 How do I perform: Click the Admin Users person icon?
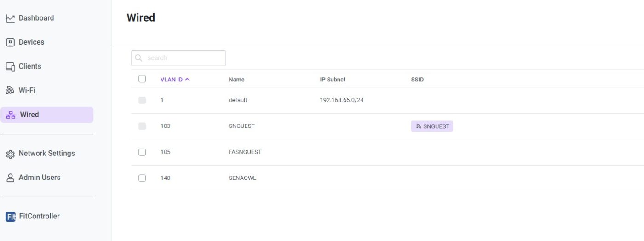10,178
